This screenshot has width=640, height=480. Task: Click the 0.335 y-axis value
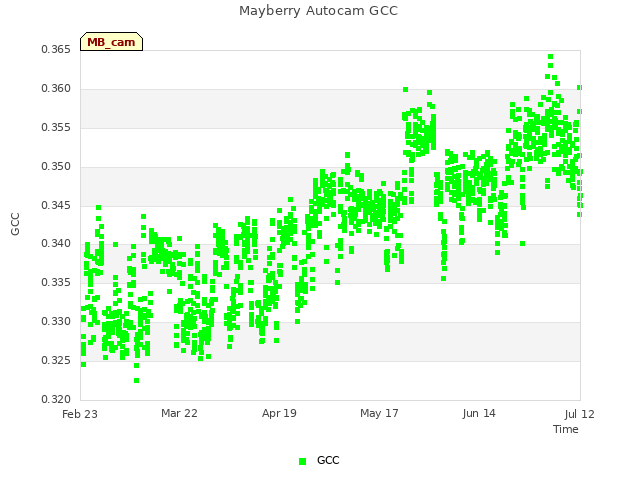point(56,282)
